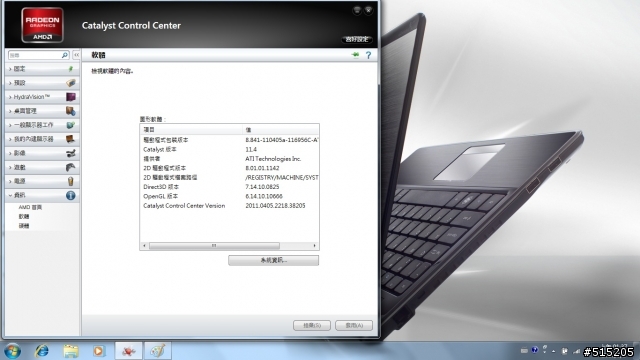
Task: Open the preferences button in the header
Action: click(x=357, y=40)
